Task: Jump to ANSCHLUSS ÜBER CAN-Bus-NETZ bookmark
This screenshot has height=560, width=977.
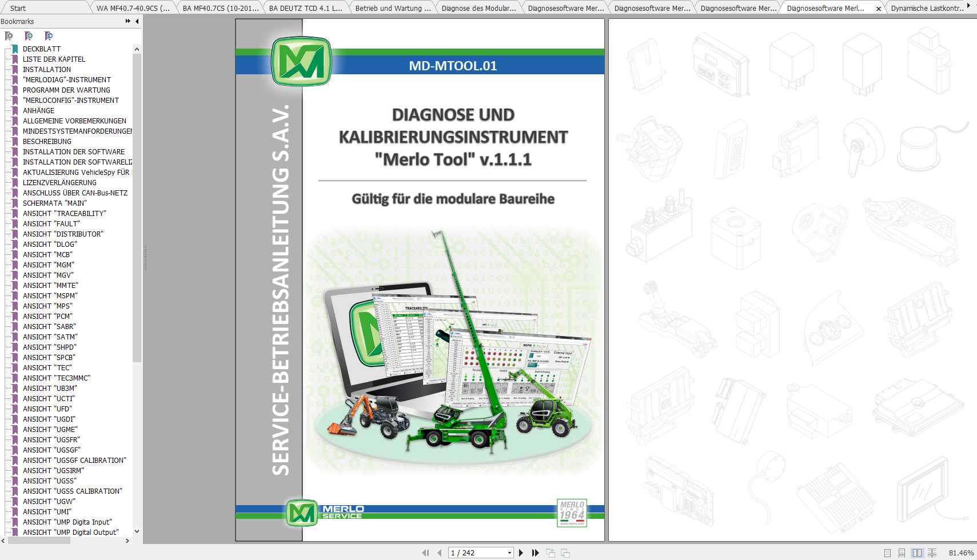Action: tap(75, 193)
